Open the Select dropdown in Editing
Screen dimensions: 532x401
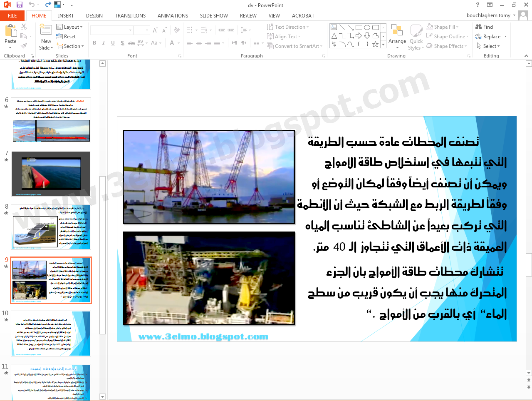pos(488,46)
